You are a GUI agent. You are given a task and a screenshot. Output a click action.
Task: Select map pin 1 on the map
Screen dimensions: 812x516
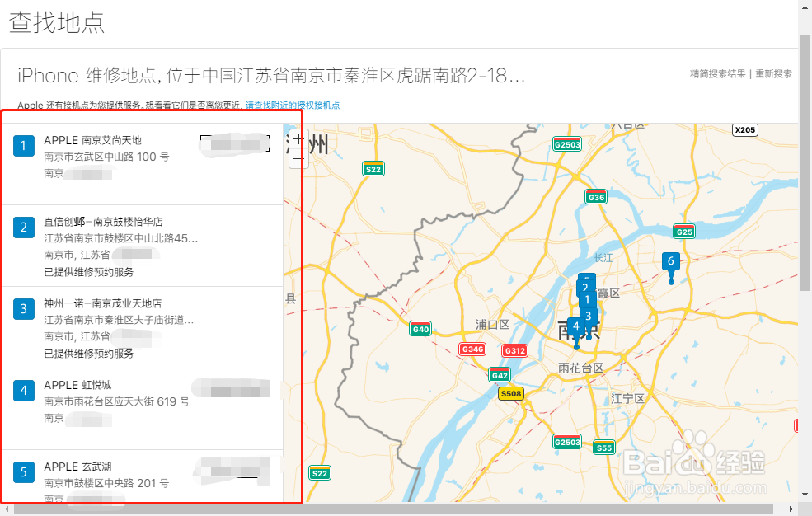pos(588,300)
